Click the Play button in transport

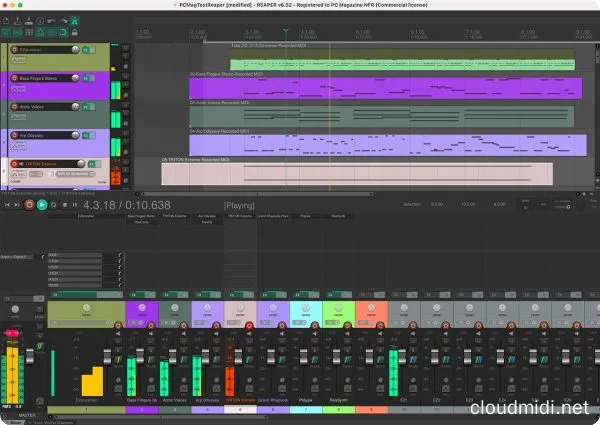point(42,204)
